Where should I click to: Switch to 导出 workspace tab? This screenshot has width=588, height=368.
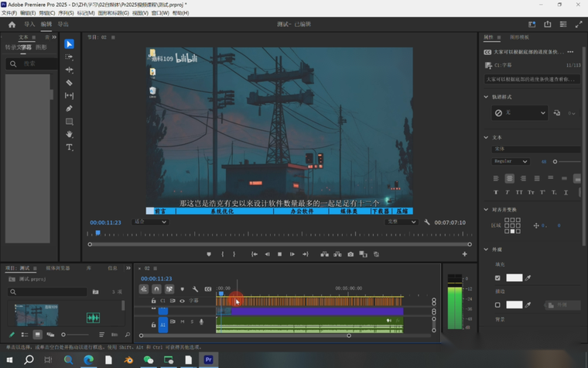click(63, 25)
